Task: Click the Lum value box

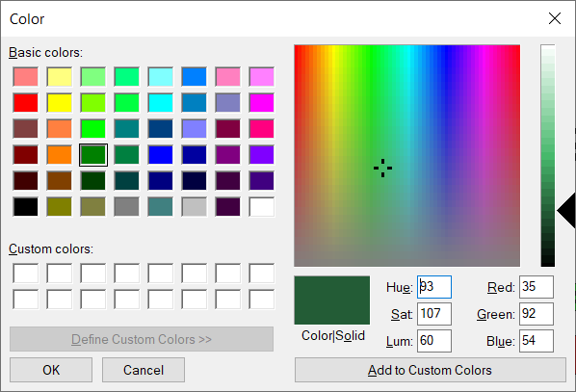Action: coord(434,341)
